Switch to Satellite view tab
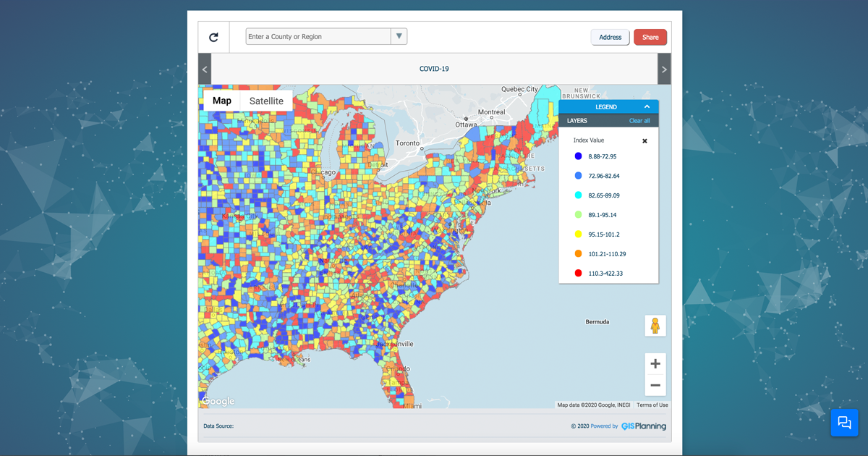 266,101
